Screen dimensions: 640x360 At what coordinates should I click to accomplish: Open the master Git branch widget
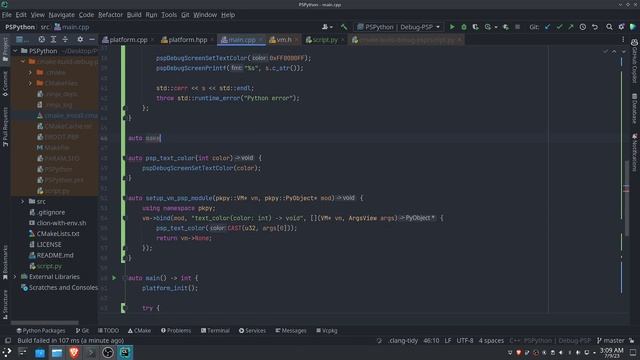click(x=611, y=340)
